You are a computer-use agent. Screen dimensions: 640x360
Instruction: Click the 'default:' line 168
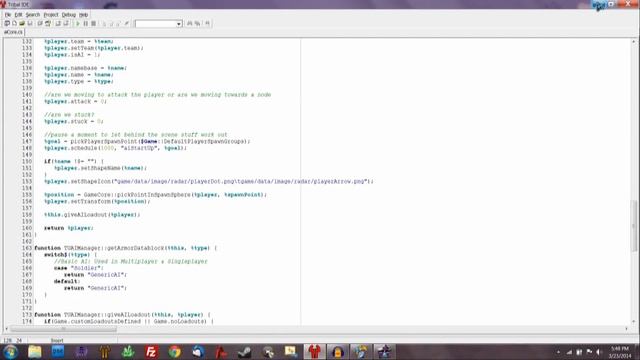[x=67, y=281]
